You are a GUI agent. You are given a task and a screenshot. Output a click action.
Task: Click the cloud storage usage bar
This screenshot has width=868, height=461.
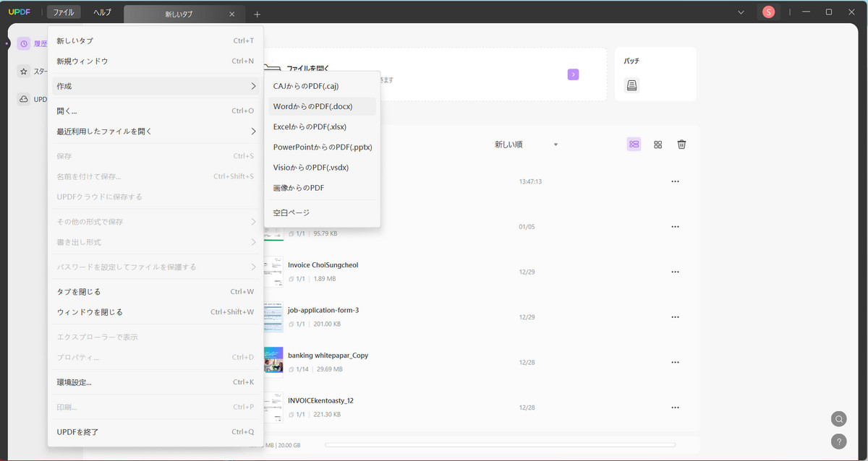tap(500, 444)
